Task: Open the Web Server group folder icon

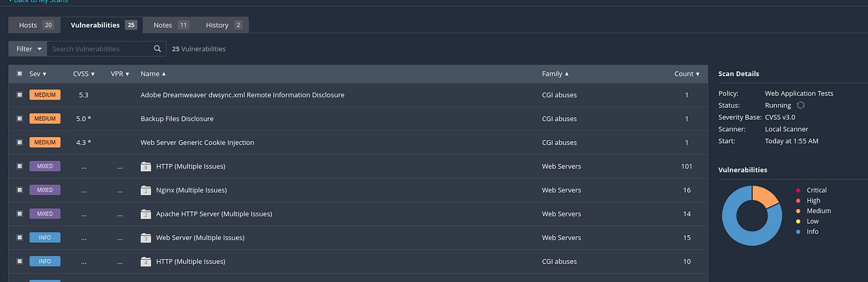Action: point(146,237)
